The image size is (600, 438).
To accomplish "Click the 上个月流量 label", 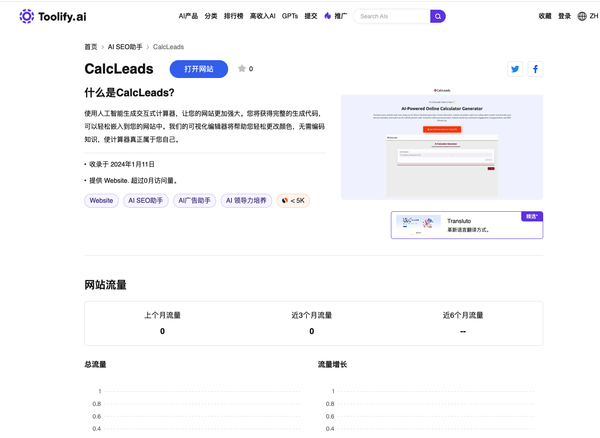I will (162, 315).
